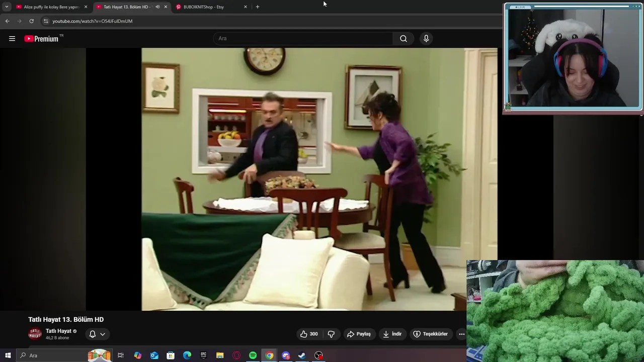Start voice search with the microphone icon
The image size is (644, 362).
tap(426, 39)
